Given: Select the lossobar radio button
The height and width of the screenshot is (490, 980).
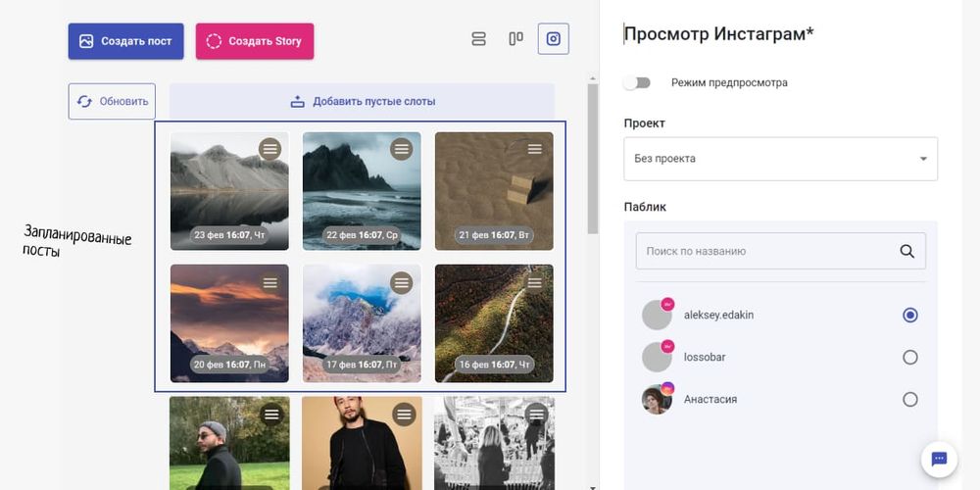Looking at the screenshot, I should point(909,358).
